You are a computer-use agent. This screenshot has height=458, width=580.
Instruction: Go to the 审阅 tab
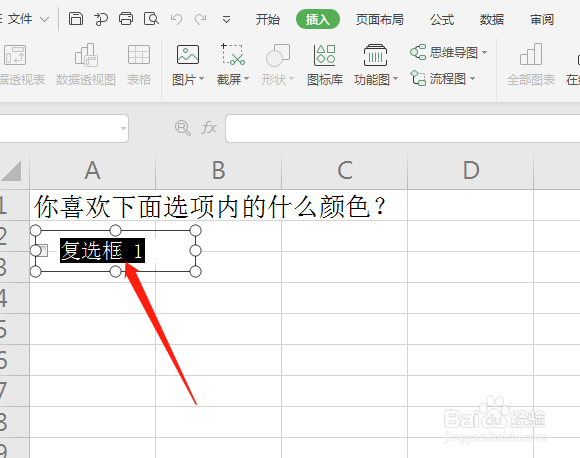[x=542, y=19]
